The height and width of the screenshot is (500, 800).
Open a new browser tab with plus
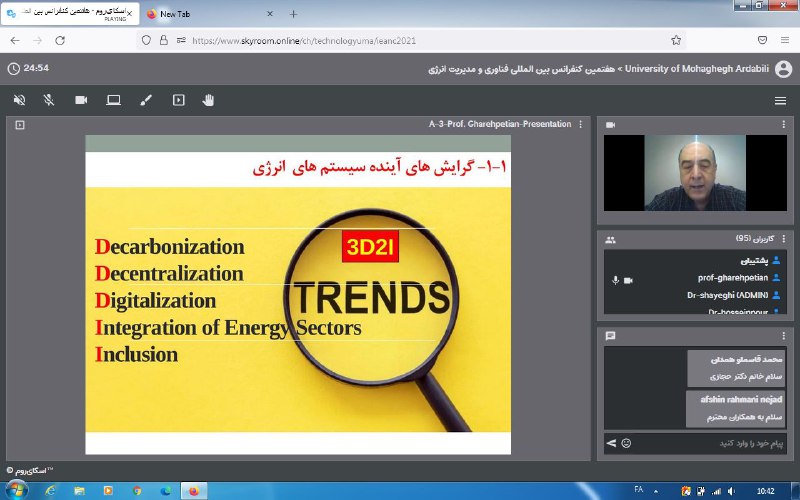click(293, 14)
